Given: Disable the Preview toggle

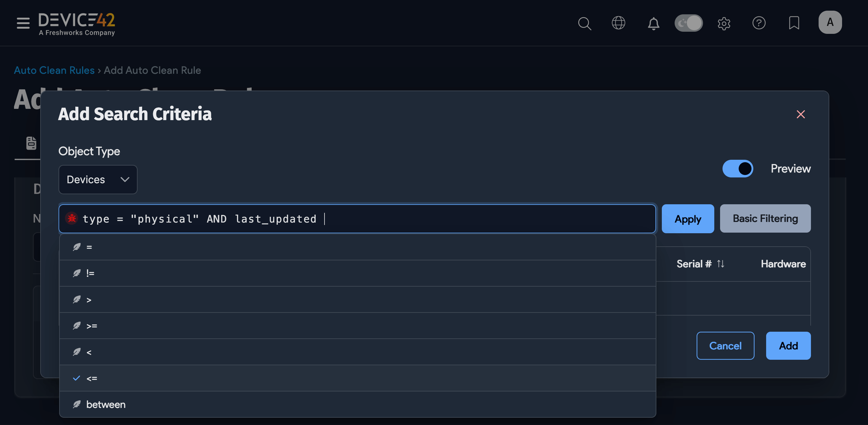Looking at the screenshot, I should tap(738, 169).
